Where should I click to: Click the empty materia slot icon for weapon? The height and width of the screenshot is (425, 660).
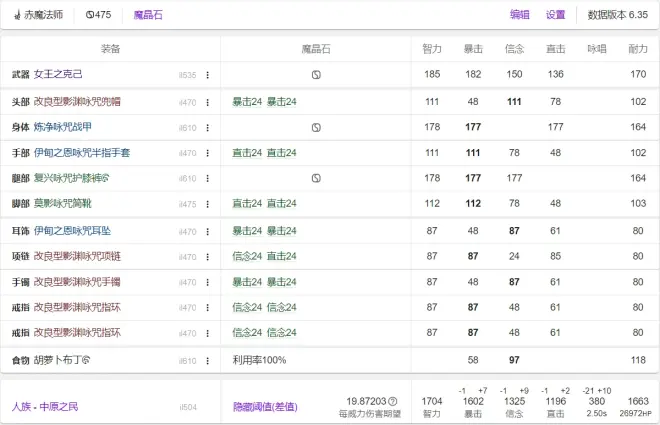[316, 75]
